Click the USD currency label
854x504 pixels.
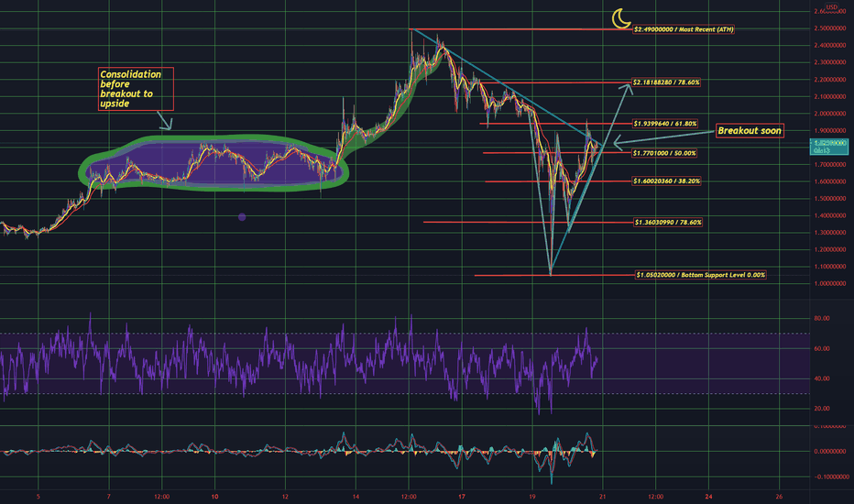click(x=831, y=7)
